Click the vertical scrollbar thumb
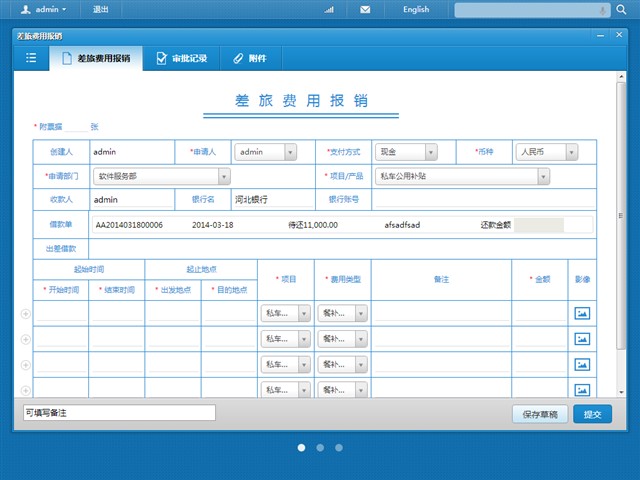The width and height of the screenshot is (640, 480). coord(621,216)
